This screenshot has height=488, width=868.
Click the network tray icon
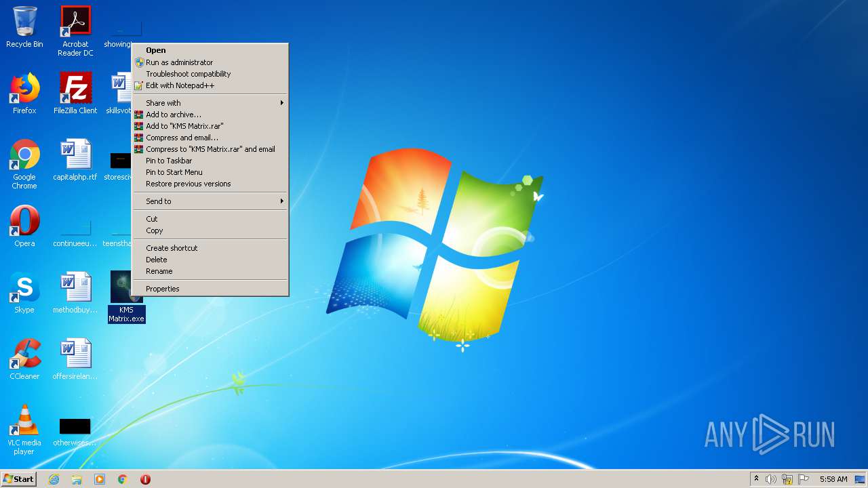click(787, 479)
